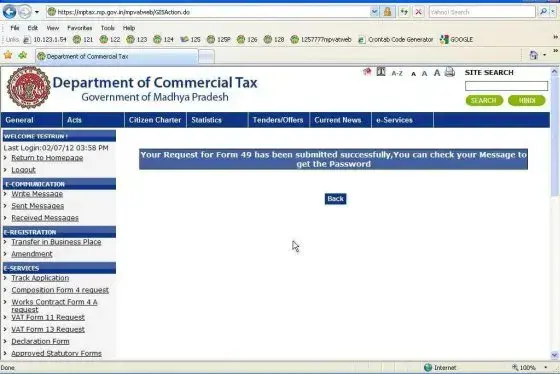Click the green HINDI button
560x374 pixels.
(x=527, y=100)
